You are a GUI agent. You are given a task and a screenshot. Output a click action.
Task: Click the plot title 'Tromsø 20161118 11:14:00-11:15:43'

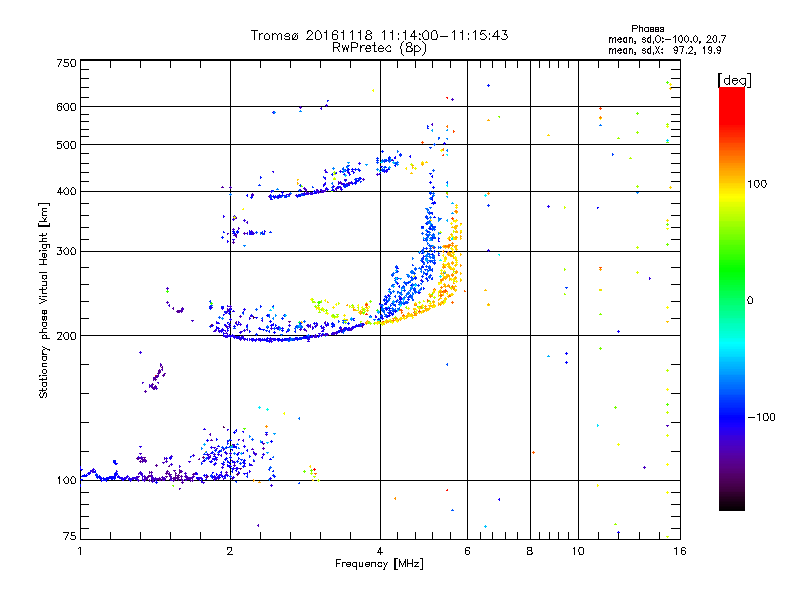[379, 35]
